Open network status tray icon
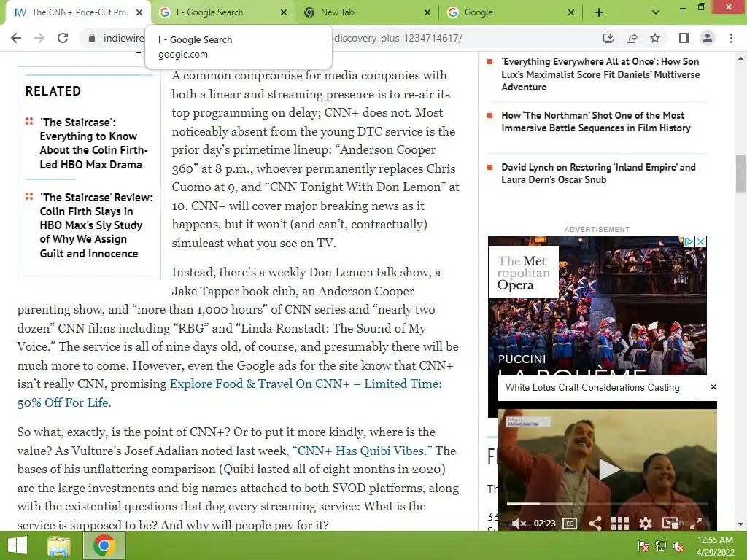The image size is (747, 560). [x=661, y=546]
